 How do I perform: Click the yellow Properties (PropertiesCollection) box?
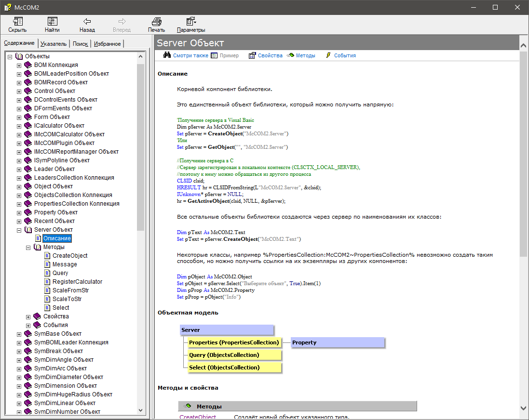[x=234, y=342]
